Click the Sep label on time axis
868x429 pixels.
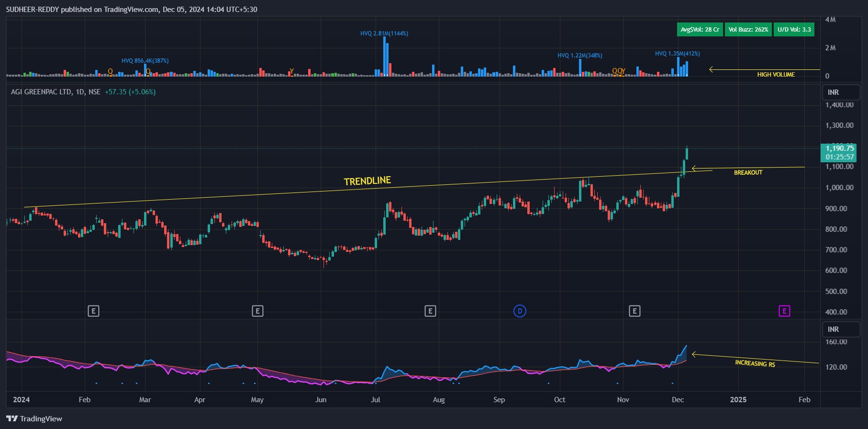(x=499, y=400)
